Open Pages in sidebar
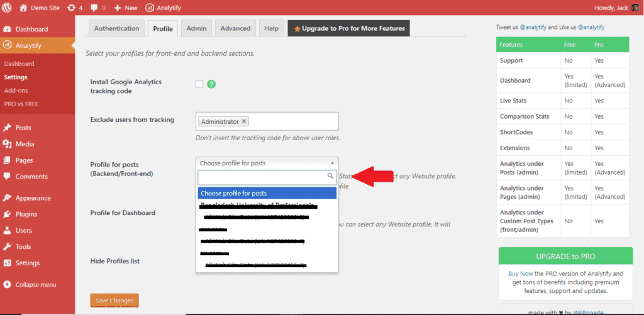The image size is (644, 315). pos(24,160)
